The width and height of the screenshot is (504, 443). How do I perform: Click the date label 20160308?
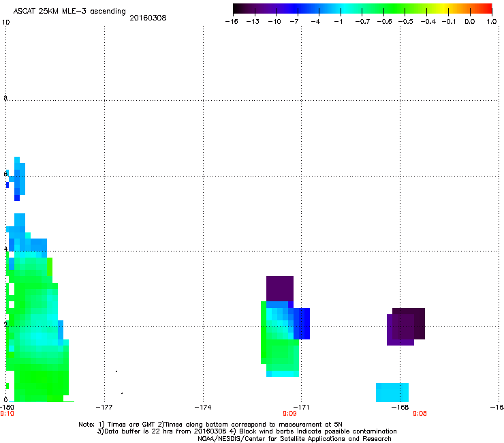coord(148,18)
